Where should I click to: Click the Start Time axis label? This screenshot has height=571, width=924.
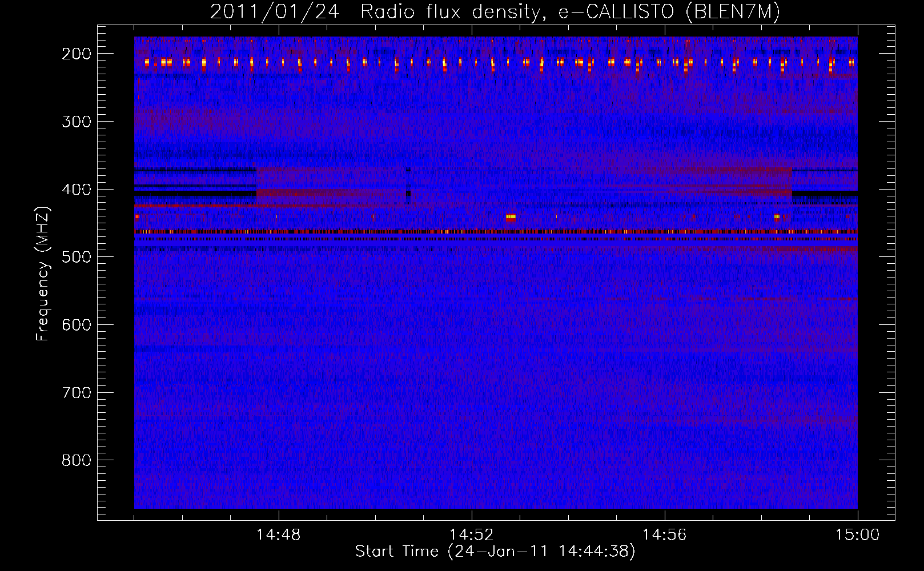point(495,552)
